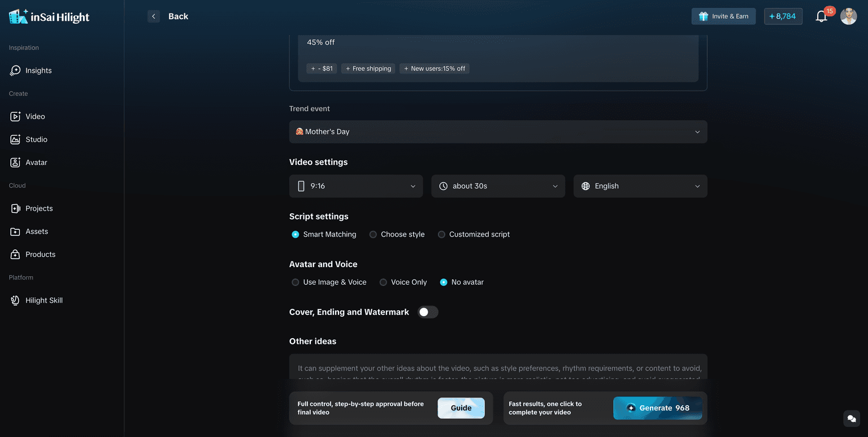Select Choose style script option

click(397, 234)
